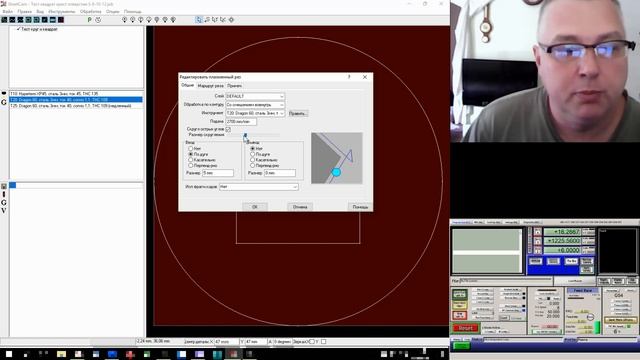Image resolution: width=640 pixels, height=360 pixels.
Task: Select the T10 Hypertherm tool row
Action: [x=76, y=94]
